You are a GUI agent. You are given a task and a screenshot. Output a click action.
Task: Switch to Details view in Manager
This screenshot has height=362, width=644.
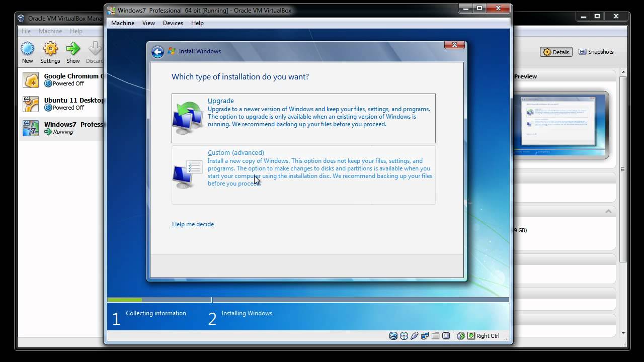click(x=556, y=52)
